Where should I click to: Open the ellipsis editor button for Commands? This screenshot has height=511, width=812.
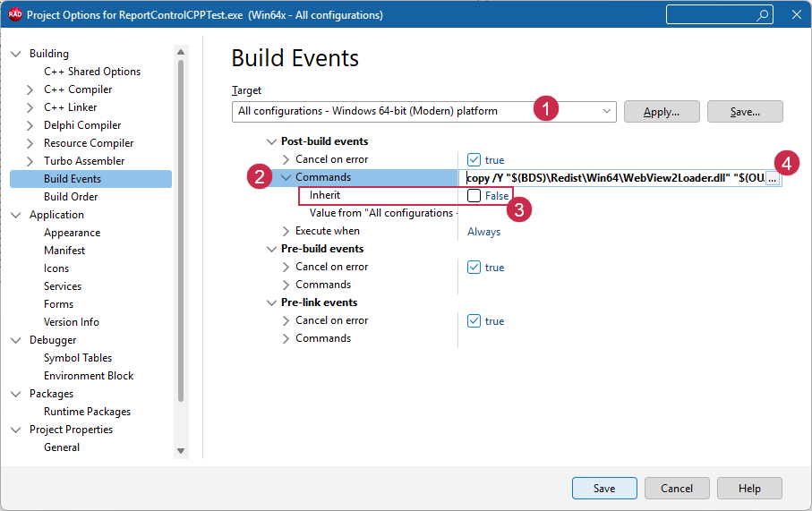pyautogui.click(x=772, y=178)
